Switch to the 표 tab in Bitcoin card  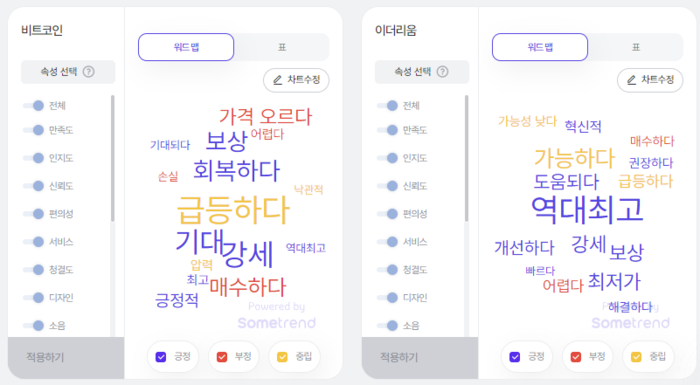coord(282,47)
